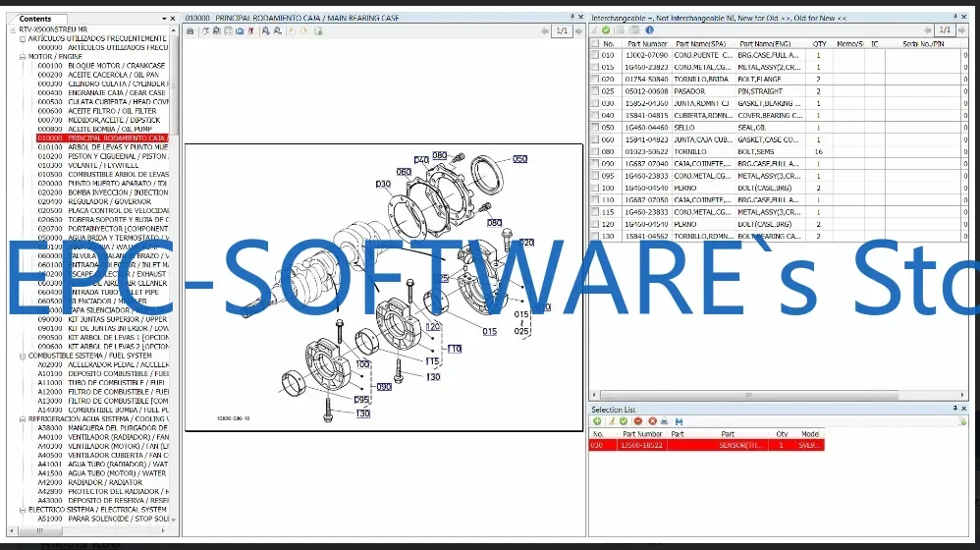Check the box for part 030 JUNTA row
Screen dimensions: 980x550
(x=595, y=103)
